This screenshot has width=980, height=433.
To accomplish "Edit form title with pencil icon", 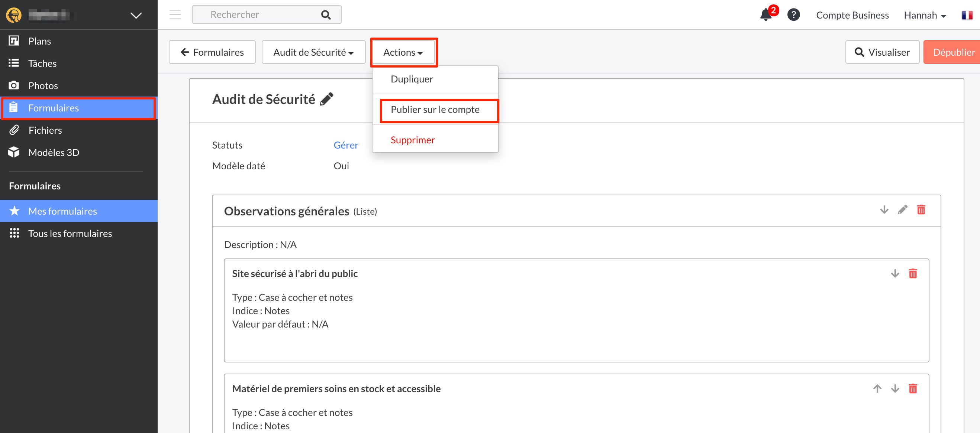I will [326, 99].
